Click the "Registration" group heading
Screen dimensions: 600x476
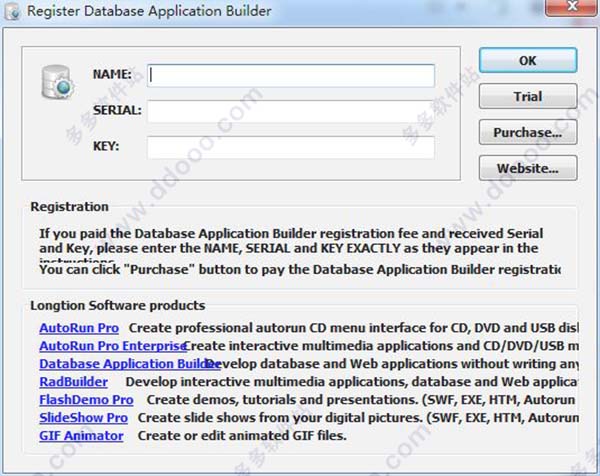coord(70,207)
